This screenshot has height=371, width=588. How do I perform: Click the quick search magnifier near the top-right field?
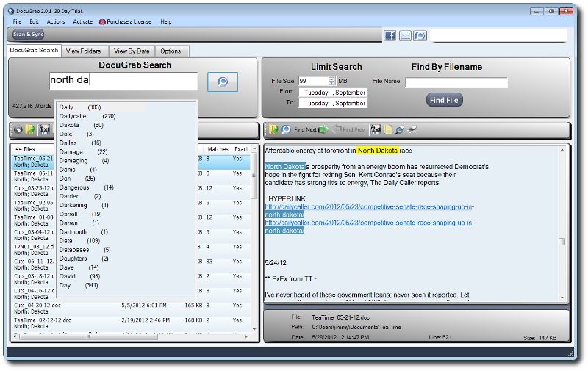(x=420, y=35)
